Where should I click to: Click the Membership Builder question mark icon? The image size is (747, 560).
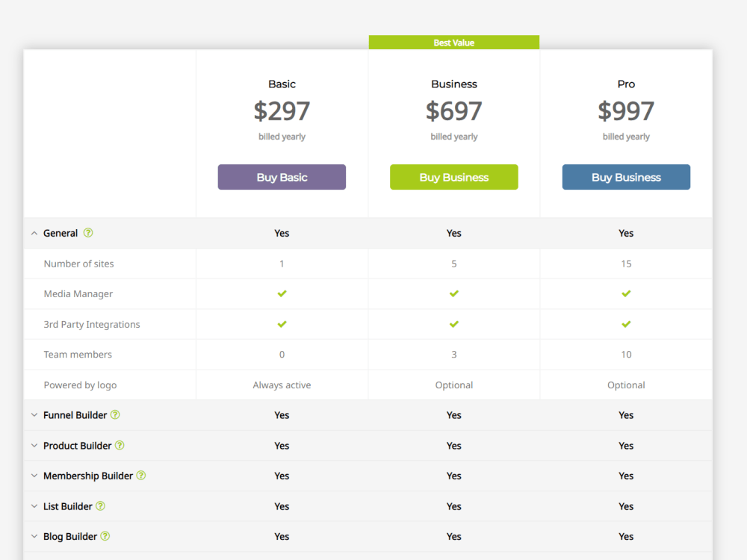[141, 476]
